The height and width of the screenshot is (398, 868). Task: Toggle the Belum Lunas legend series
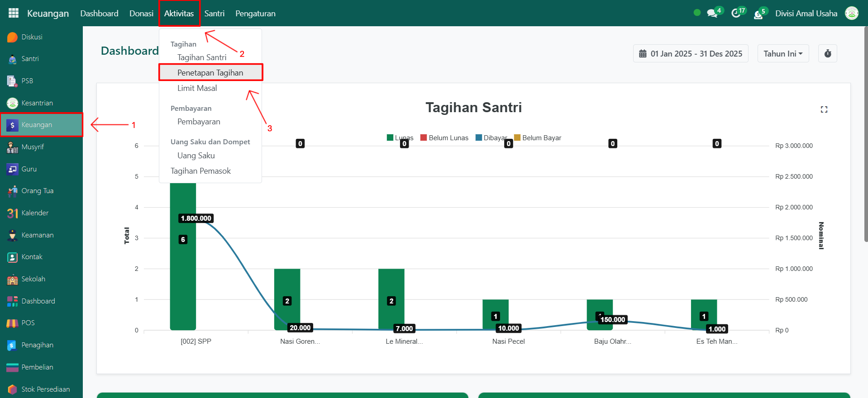coord(444,138)
